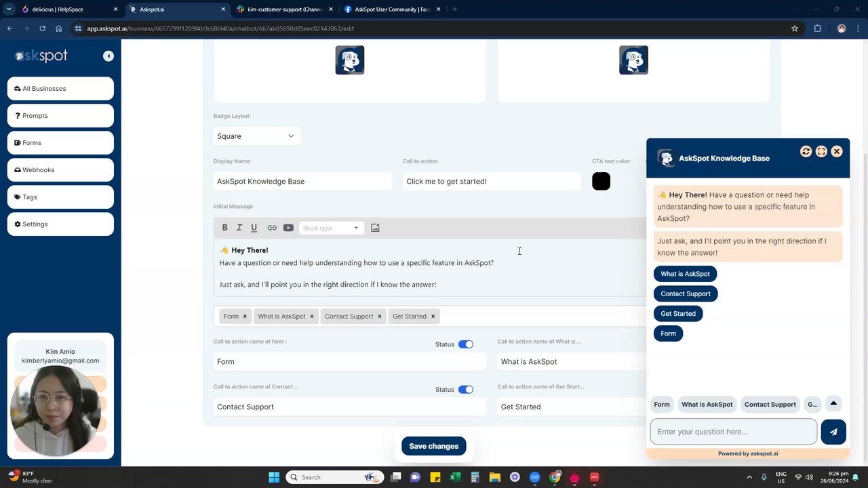Click the browser address bar URL
The height and width of the screenshot is (488, 868).
(220, 28)
